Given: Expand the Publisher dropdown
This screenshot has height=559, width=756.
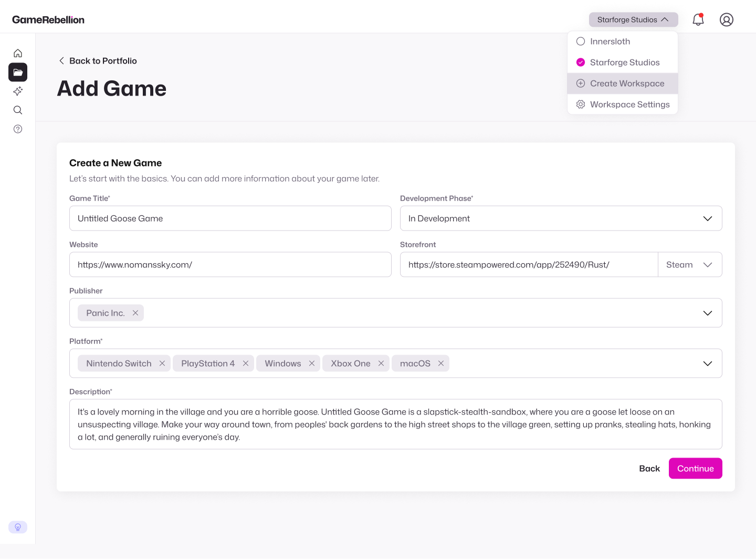Looking at the screenshot, I should 707,313.
